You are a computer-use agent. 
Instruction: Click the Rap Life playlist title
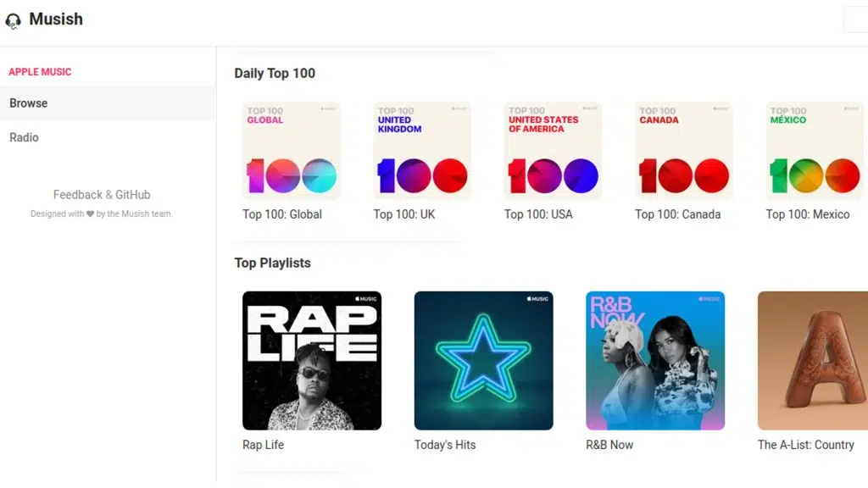point(263,444)
